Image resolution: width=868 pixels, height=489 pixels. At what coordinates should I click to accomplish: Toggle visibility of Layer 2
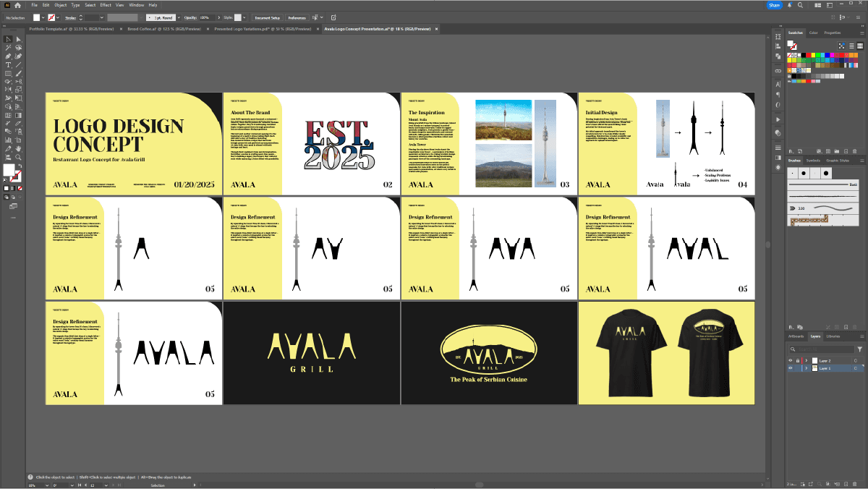click(x=790, y=360)
